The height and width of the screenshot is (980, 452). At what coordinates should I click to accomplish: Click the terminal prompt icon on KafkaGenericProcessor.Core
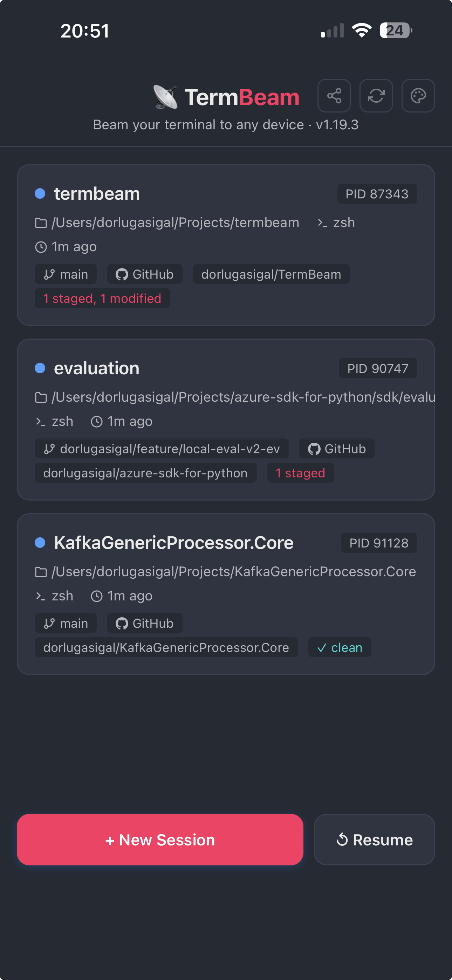point(41,597)
